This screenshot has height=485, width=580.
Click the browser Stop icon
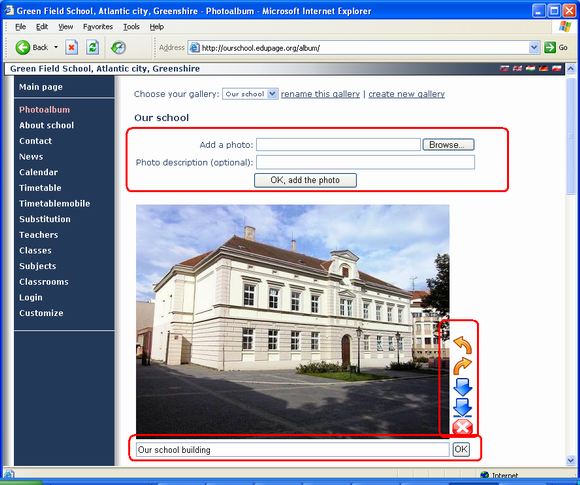tap(71, 47)
